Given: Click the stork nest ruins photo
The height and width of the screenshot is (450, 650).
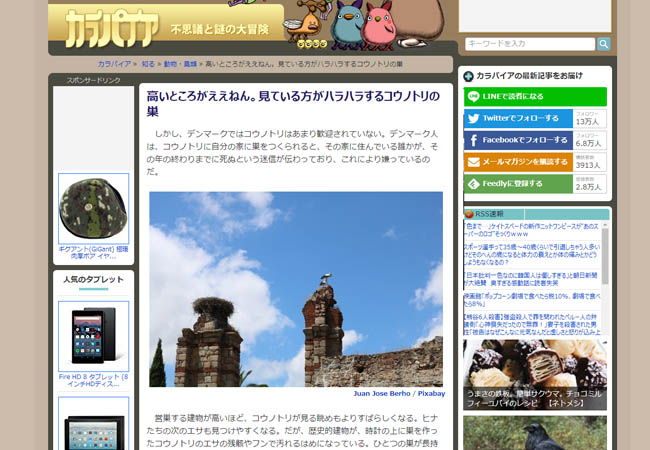Looking at the screenshot, I should pyautogui.click(x=296, y=288).
